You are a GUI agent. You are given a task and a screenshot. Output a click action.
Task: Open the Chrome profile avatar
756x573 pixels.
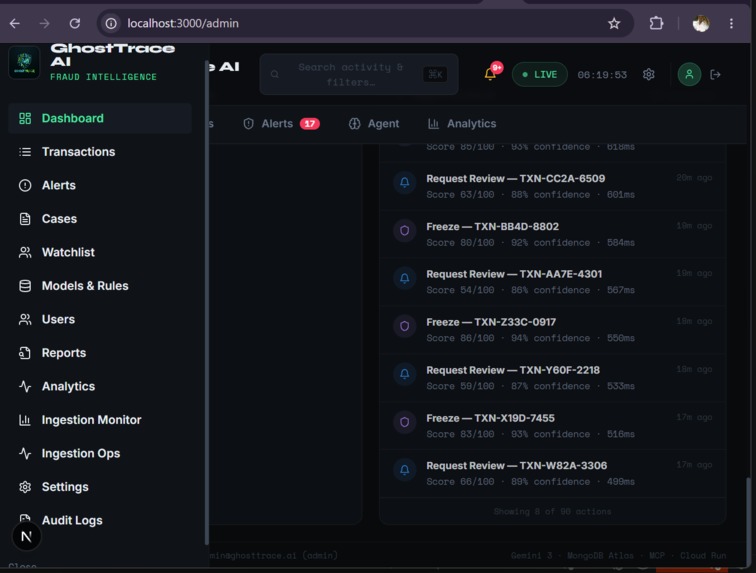coord(701,23)
